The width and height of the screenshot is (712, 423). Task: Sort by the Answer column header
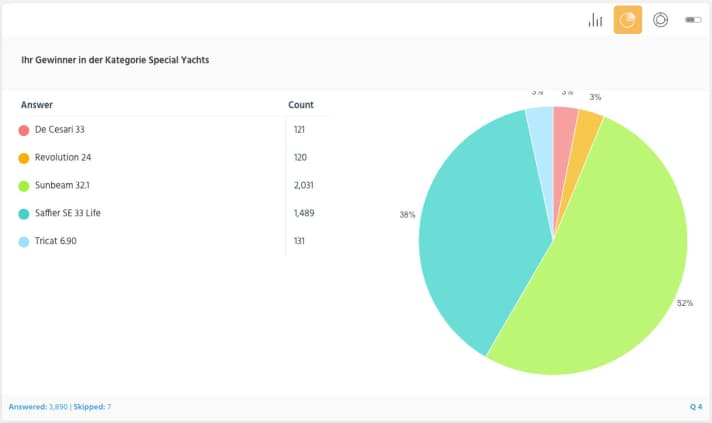coord(37,105)
